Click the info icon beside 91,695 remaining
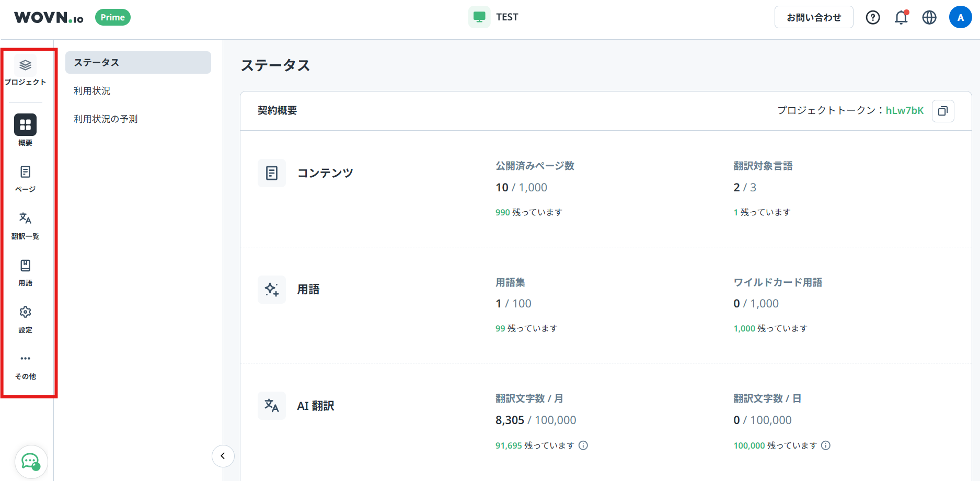Image resolution: width=980 pixels, height=481 pixels. click(583, 445)
